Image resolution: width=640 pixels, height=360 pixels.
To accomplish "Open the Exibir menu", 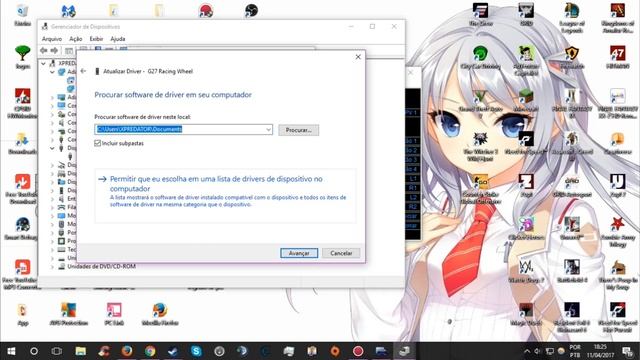I will pyautogui.click(x=96, y=39).
